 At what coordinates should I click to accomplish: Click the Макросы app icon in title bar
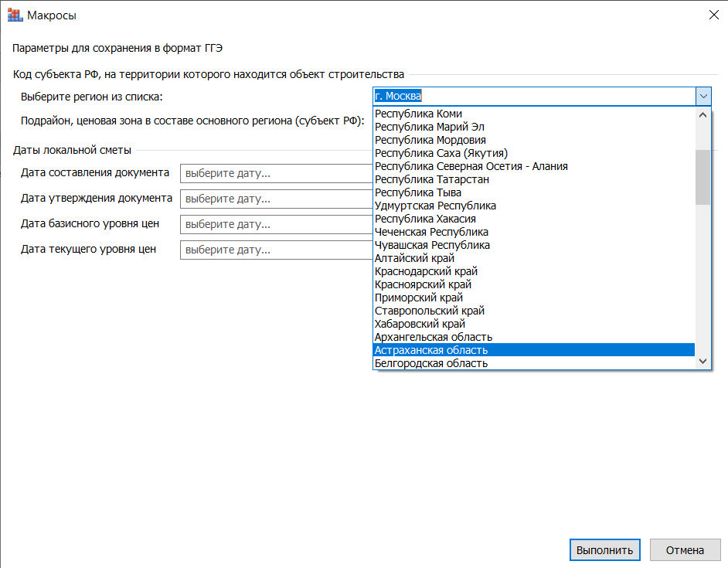tap(14, 15)
